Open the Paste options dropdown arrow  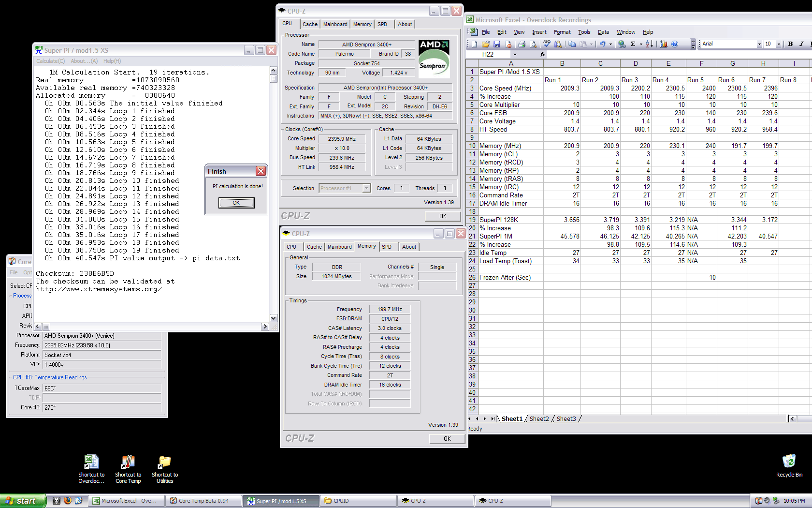591,44
